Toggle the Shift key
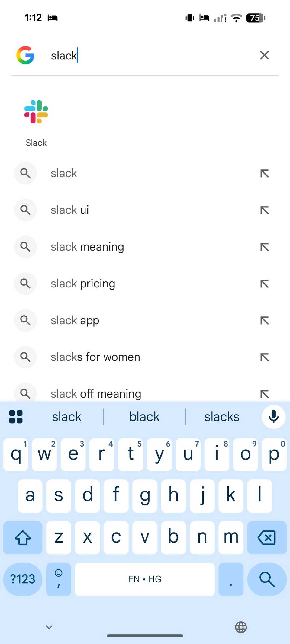Image resolution: width=290 pixels, height=644 pixels. 23,537
